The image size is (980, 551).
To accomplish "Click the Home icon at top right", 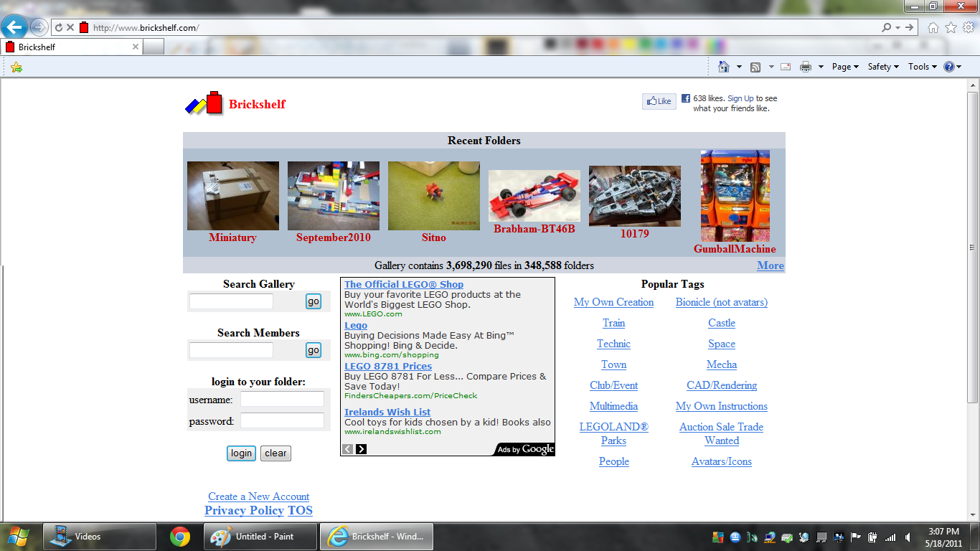I will pos(933,27).
